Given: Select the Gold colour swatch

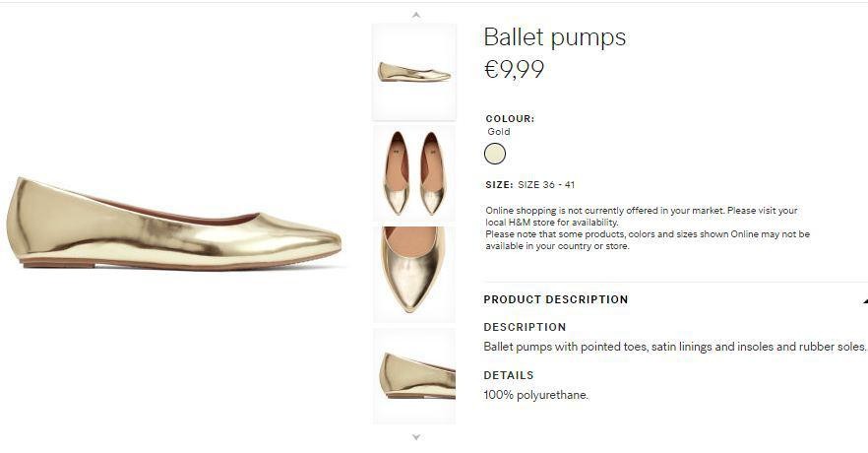Looking at the screenshot, I should 495,154.
